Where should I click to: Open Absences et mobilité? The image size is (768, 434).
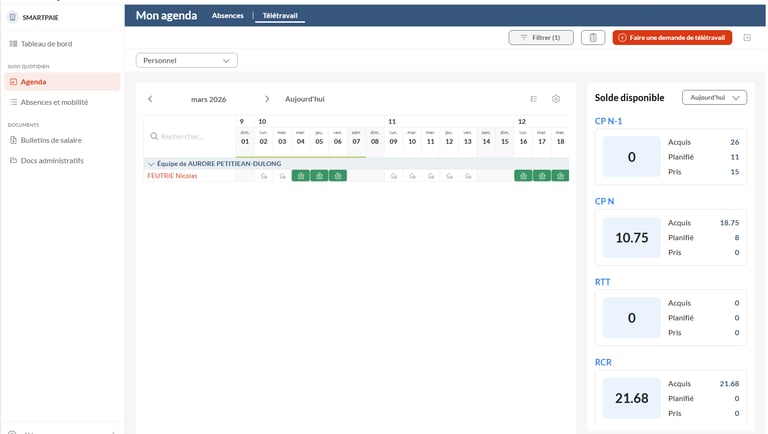click(54, 102)
